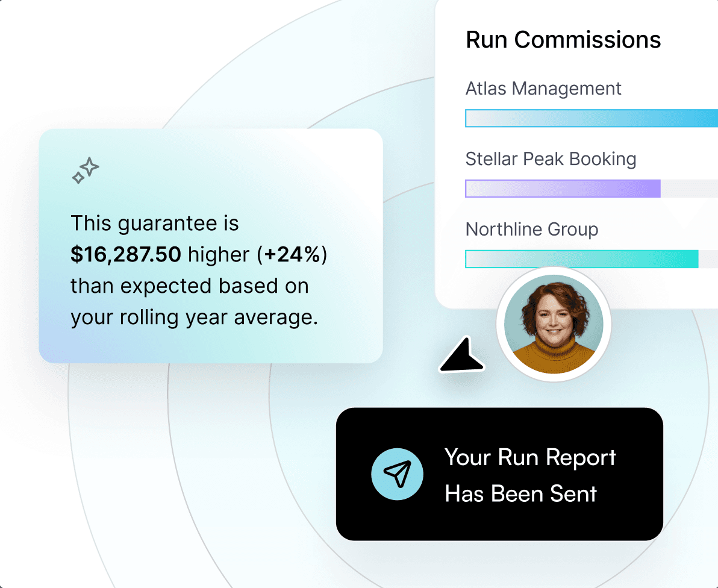Click the "This guarantee is" text line

[155, 224]
